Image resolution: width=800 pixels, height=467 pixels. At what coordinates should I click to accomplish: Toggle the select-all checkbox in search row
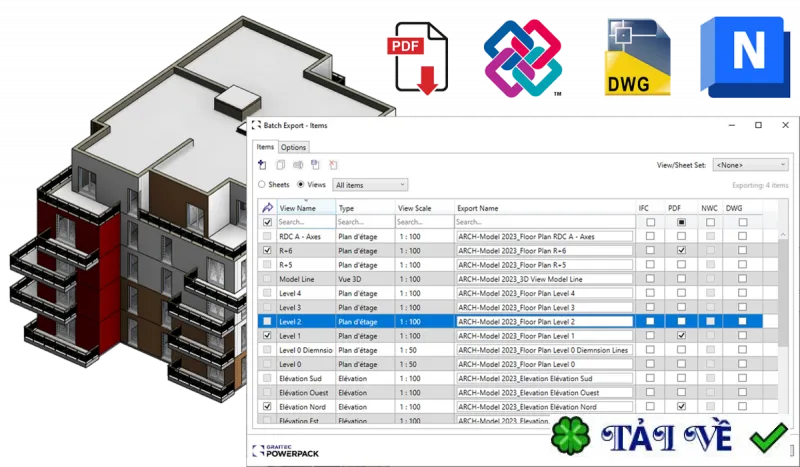[267, 222]
